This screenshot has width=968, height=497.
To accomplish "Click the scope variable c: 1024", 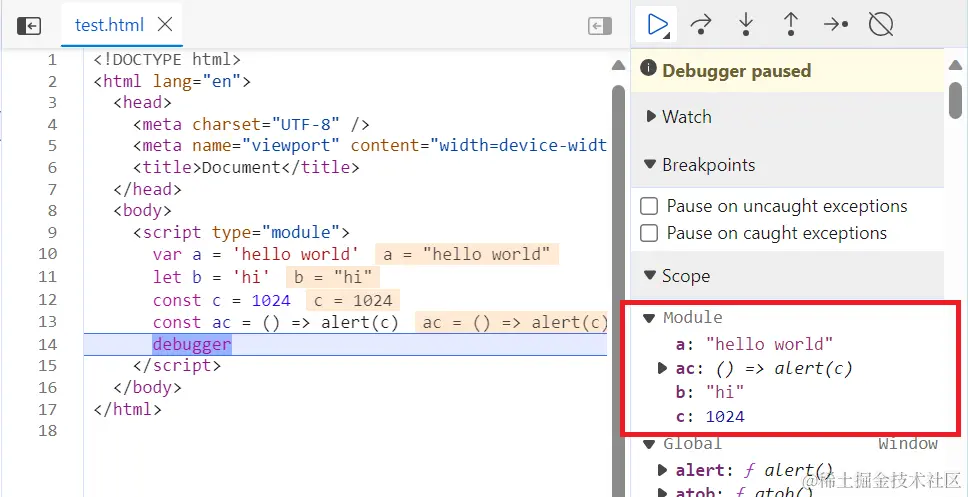I will click(x=710, y=417).
